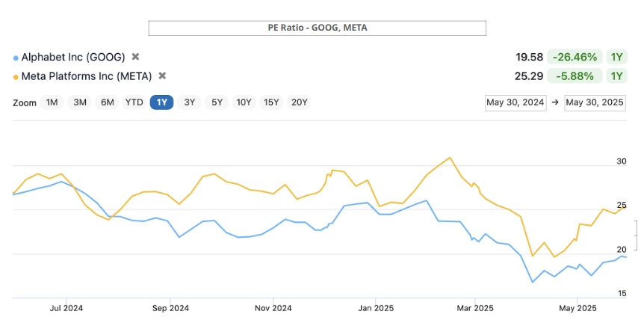This screenshot has width=644, height=329.
Task: Click the GOOG PE value 19.58
Action: [530, 57]
